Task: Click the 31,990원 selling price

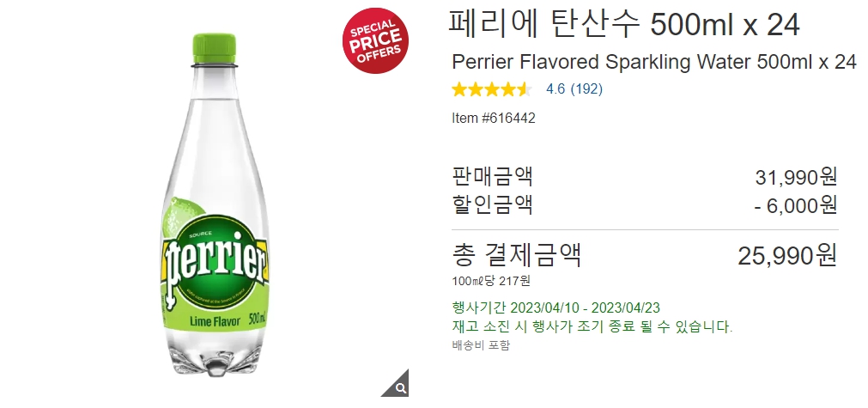Action: [x=796, y=178]
